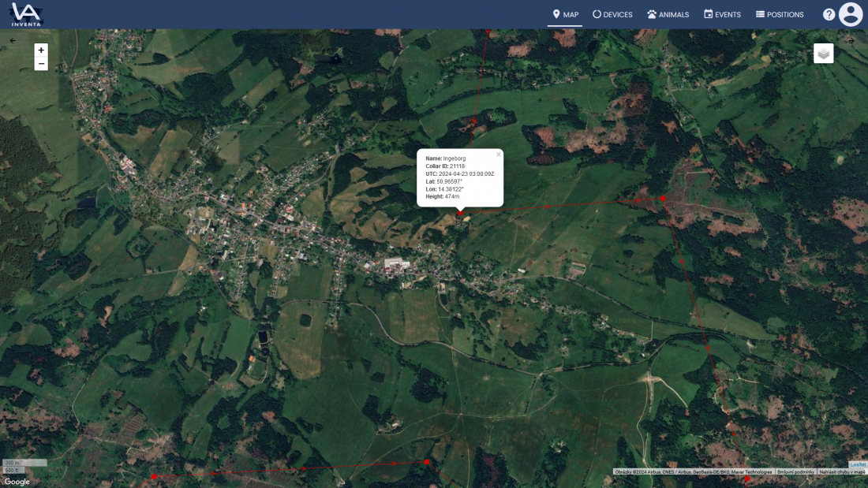Open the user account avatar

click(851, 14)
